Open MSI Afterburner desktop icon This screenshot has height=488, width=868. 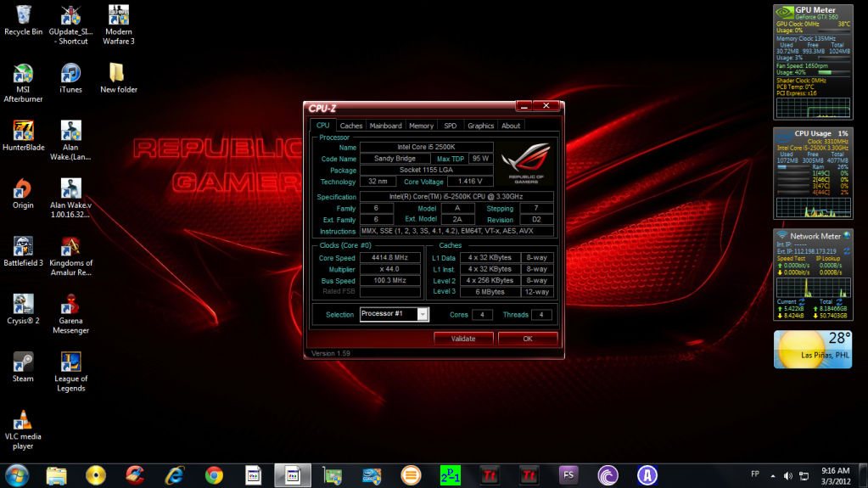coord(23,83)
